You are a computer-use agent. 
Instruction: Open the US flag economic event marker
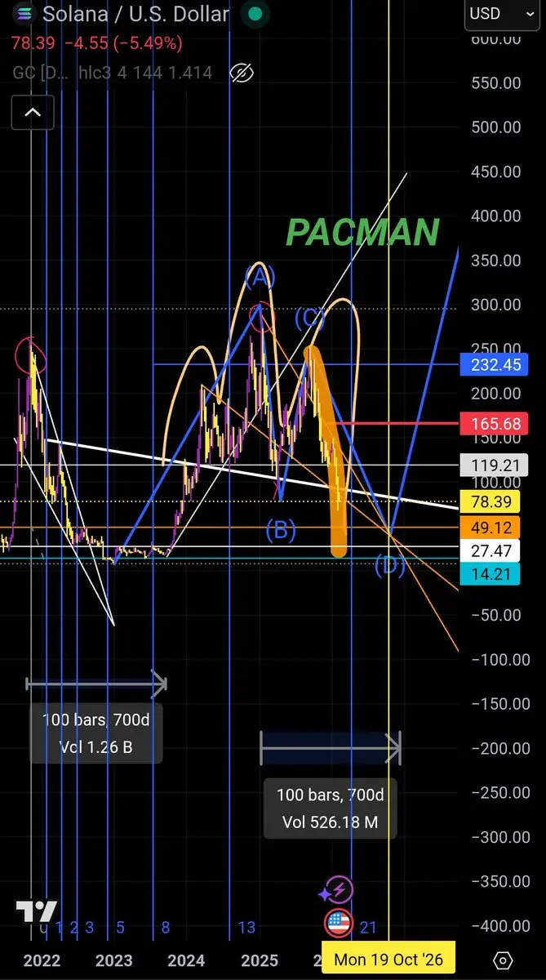[338, 924]
